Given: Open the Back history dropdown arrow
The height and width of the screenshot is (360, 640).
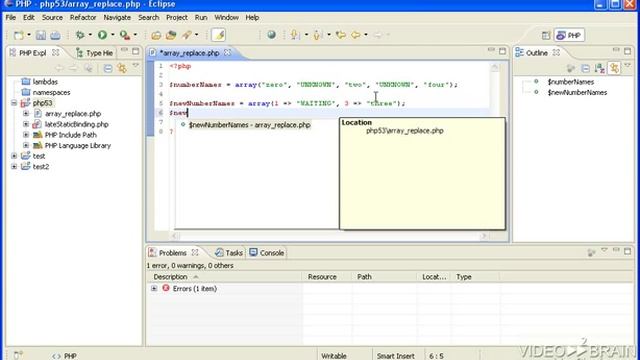Looking at the screenshot, I should pos(366,35).
